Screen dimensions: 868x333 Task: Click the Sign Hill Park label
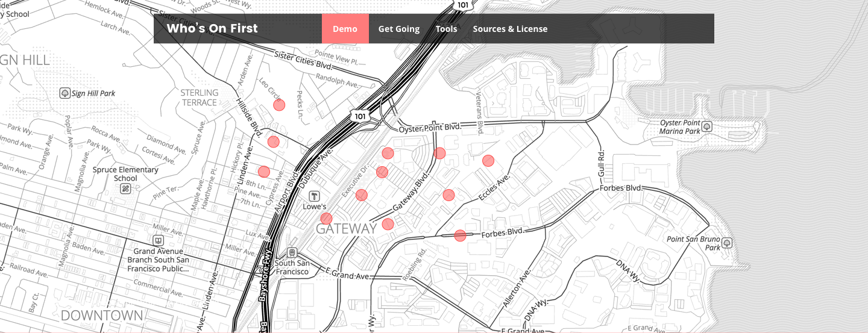(93, 94)
